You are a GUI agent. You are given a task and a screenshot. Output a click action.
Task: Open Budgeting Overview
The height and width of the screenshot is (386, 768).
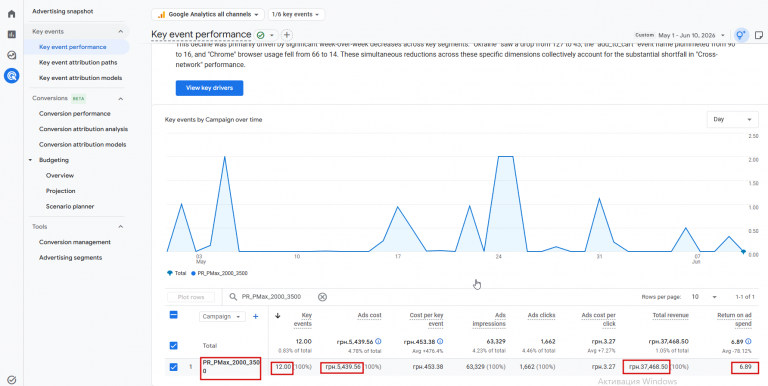click(x=60, y=175)
